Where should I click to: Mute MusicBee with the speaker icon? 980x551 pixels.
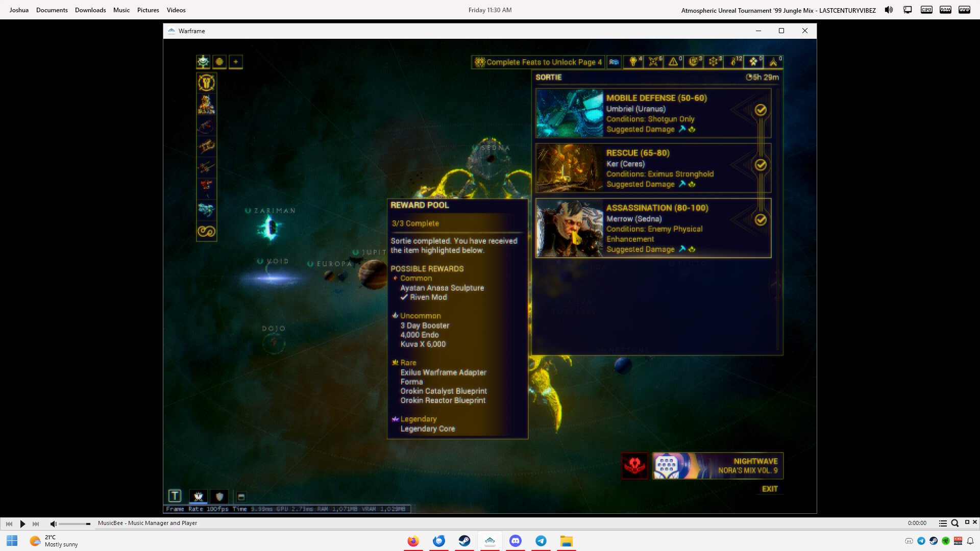pos(53,524)
